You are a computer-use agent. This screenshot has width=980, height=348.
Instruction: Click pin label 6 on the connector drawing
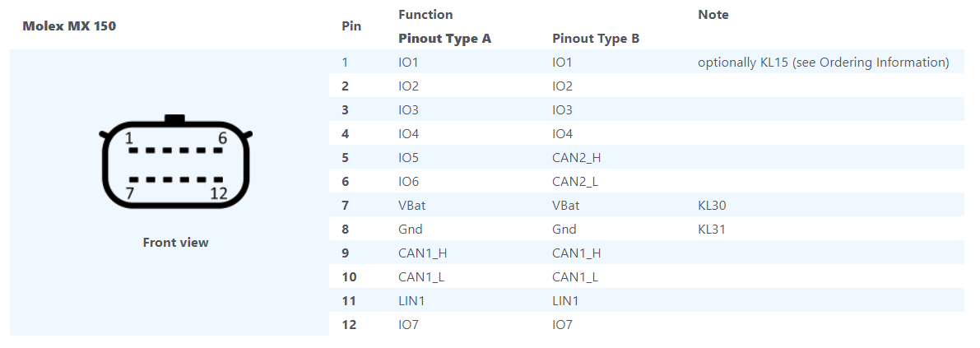[222, 138]
